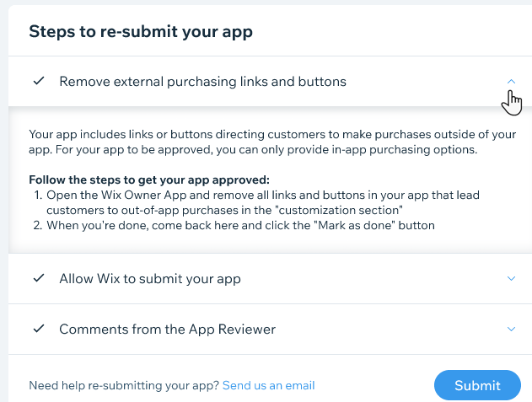Expand the Allow Wix to submit chevron

(x=511, y=278)
